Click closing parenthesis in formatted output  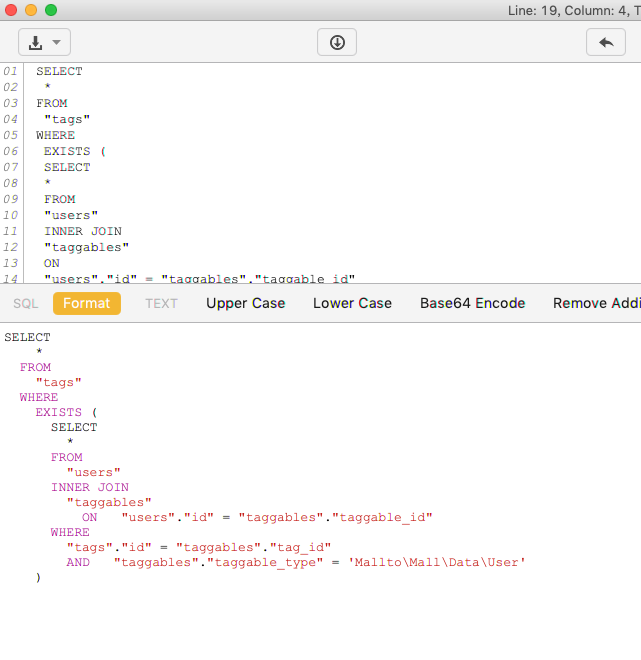pyautogui.click(x=39, y=578)
